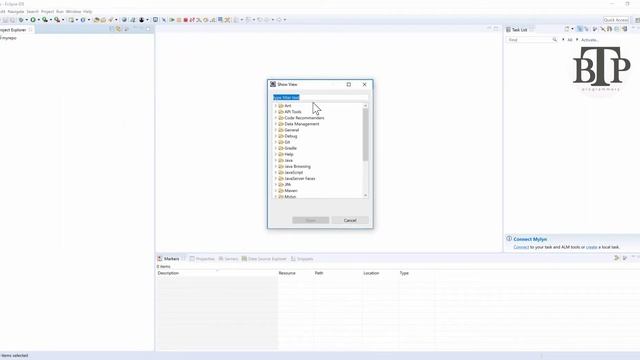Click the scroll up arrow in Show View list

[x=365, y=106]
